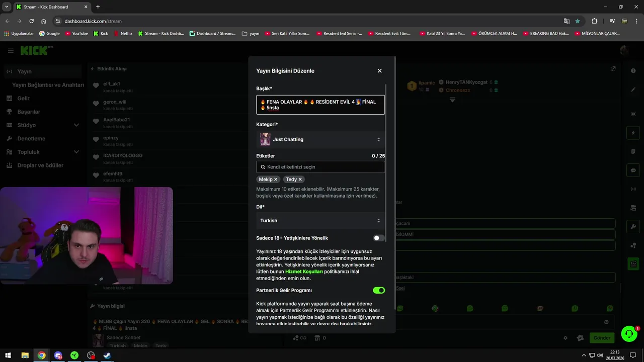Open the Hizmet Koşulları link
The image size is (644, 362).
304,271
